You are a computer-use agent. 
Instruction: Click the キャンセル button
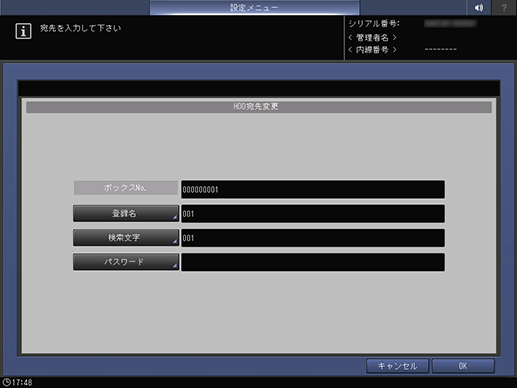397,366
